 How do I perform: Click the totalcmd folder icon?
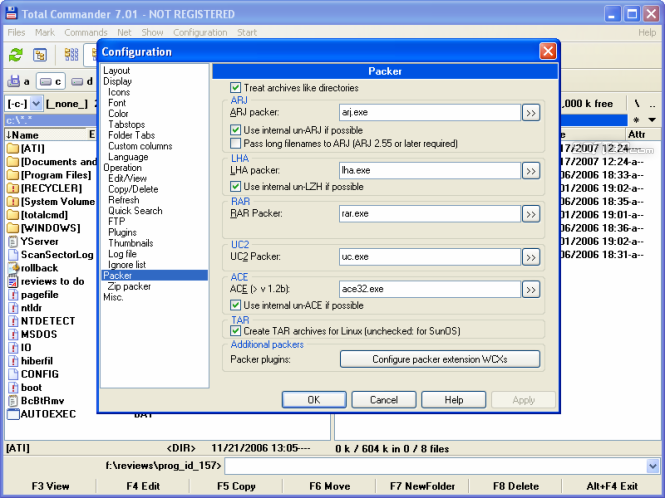(x=13, y=215)
